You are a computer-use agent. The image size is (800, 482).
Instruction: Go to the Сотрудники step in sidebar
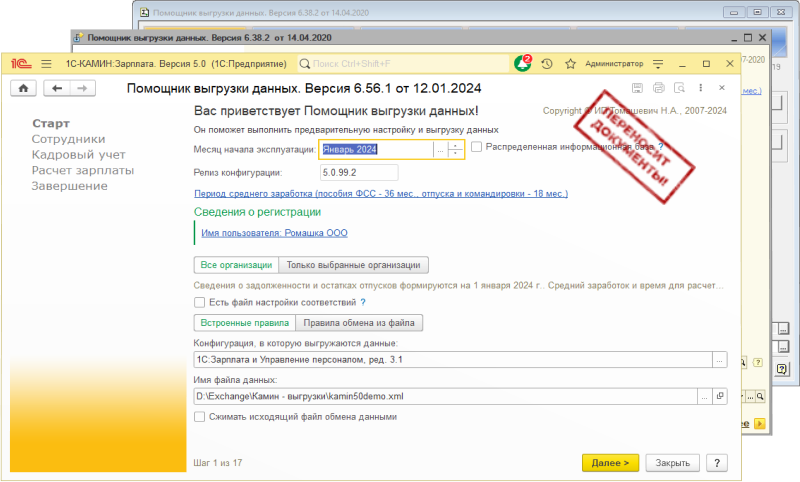(x=68, y=139)
